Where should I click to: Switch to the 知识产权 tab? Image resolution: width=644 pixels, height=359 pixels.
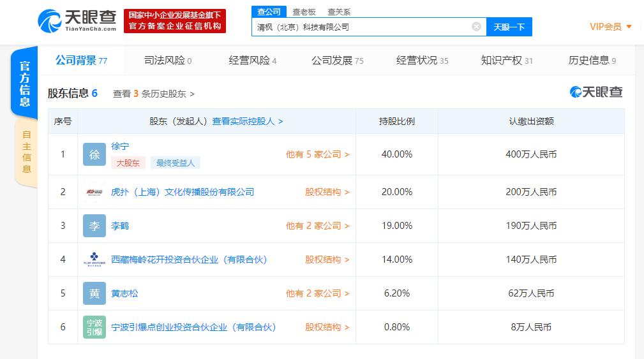507,61
